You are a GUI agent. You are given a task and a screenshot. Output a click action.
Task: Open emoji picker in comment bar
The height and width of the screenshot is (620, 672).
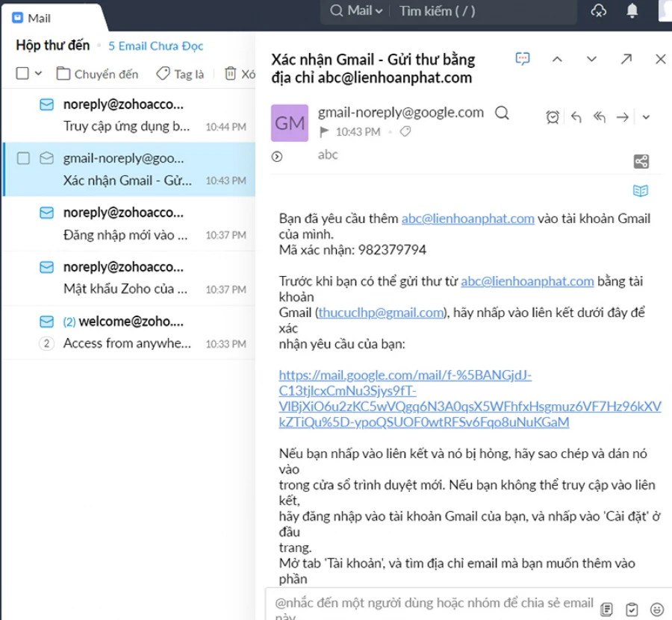[x=656, y=609]
